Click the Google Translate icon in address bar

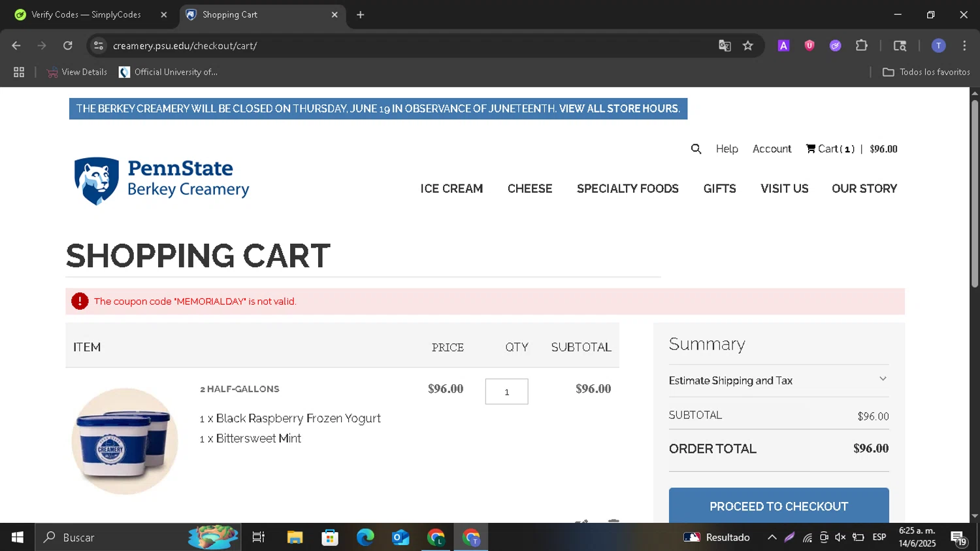tap(725, 46)
